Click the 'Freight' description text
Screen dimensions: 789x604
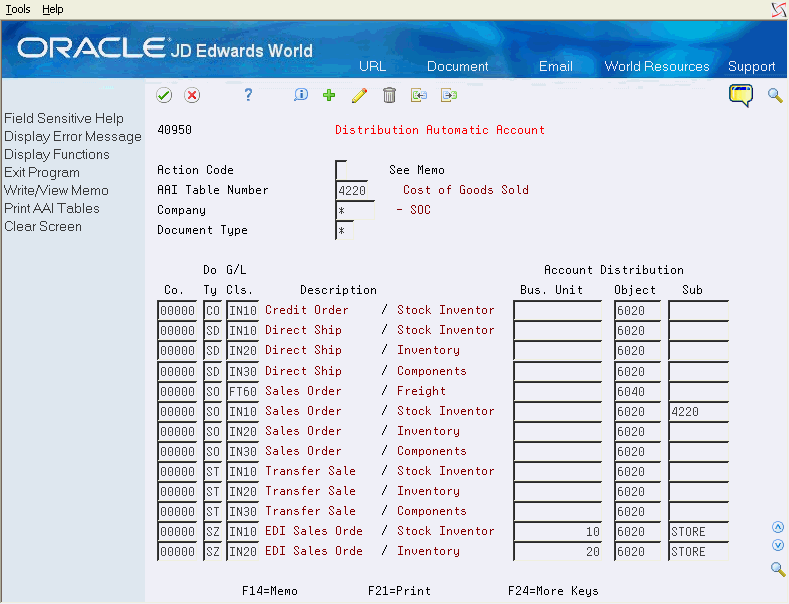pyautogui.click(x=421, y=391)
